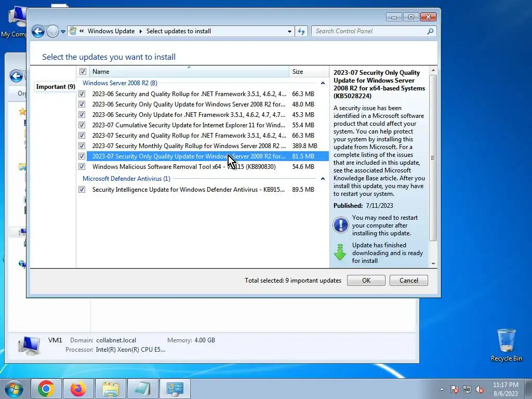
Task: Click the Windows Server 2008 R2 (8) group header
Action: 120,83
